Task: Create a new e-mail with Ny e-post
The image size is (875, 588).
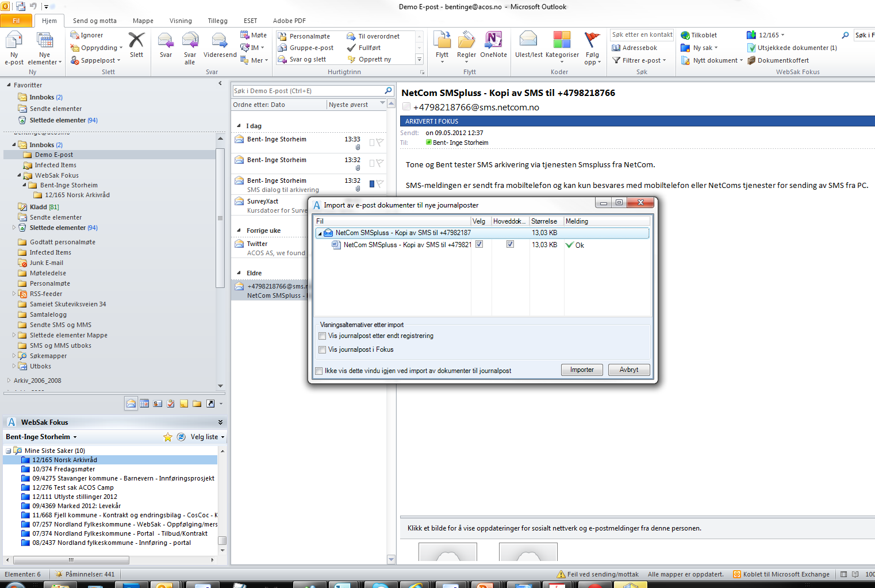Action: click(14, 48)
